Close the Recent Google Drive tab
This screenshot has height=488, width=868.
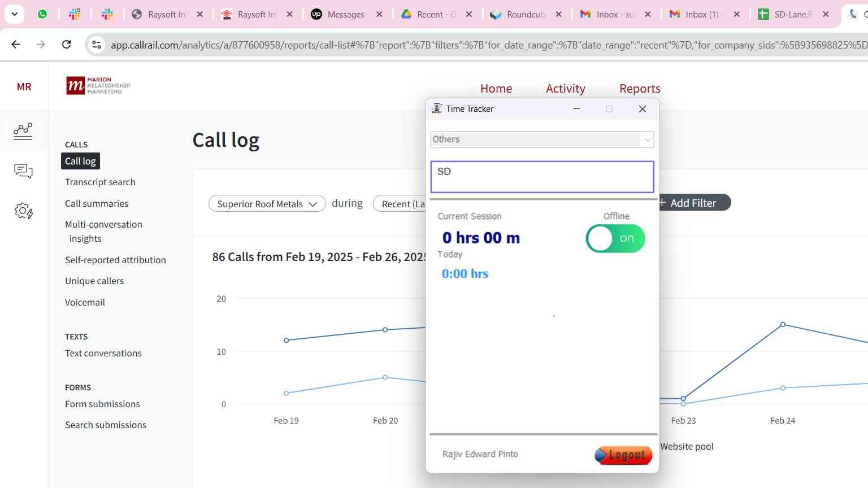[469, 14]
